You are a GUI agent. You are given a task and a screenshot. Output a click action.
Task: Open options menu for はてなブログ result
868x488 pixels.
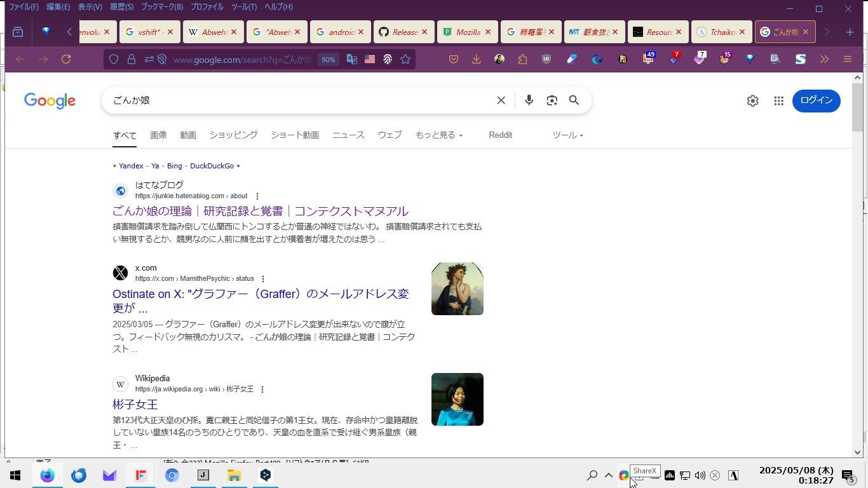[257, 196]
